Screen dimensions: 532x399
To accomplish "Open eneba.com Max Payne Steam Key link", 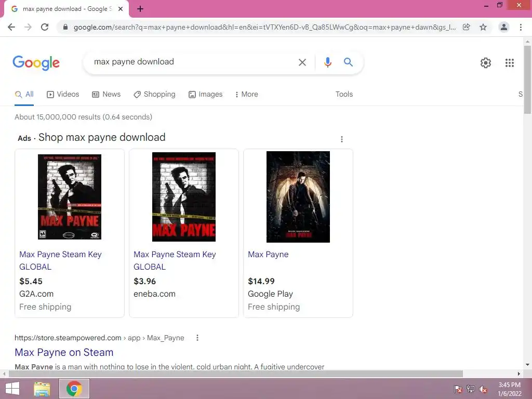I will tap(175, 261).
